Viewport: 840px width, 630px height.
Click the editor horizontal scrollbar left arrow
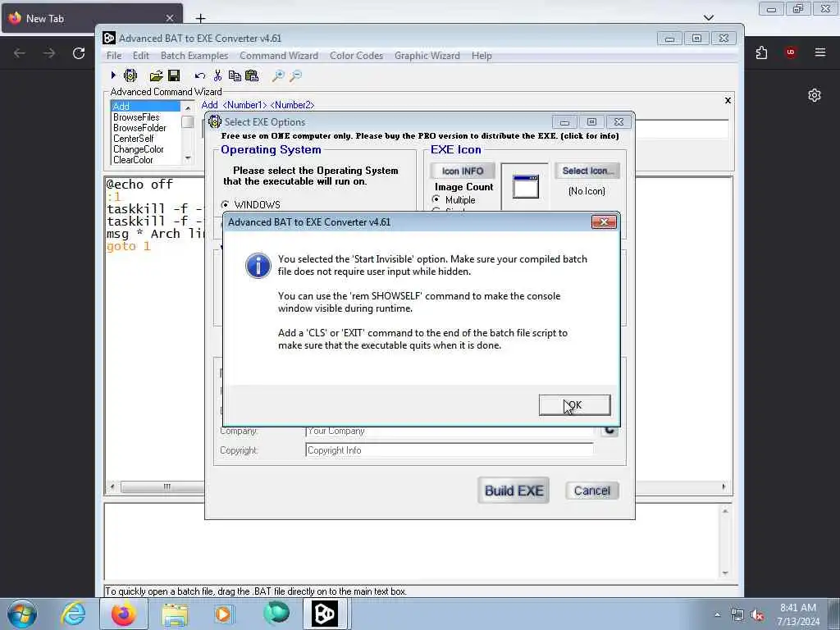pos(112,486)
